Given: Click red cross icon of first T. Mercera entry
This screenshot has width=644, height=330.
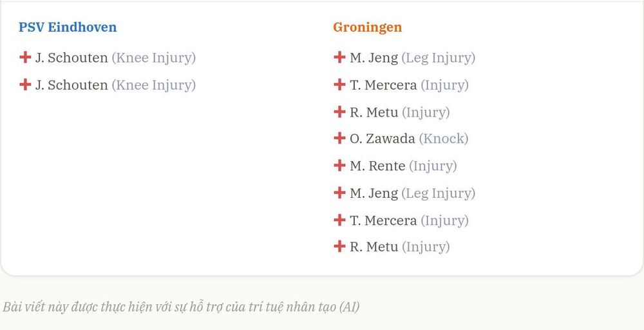Looking at the screenshot, I should (x=339, y=84).
